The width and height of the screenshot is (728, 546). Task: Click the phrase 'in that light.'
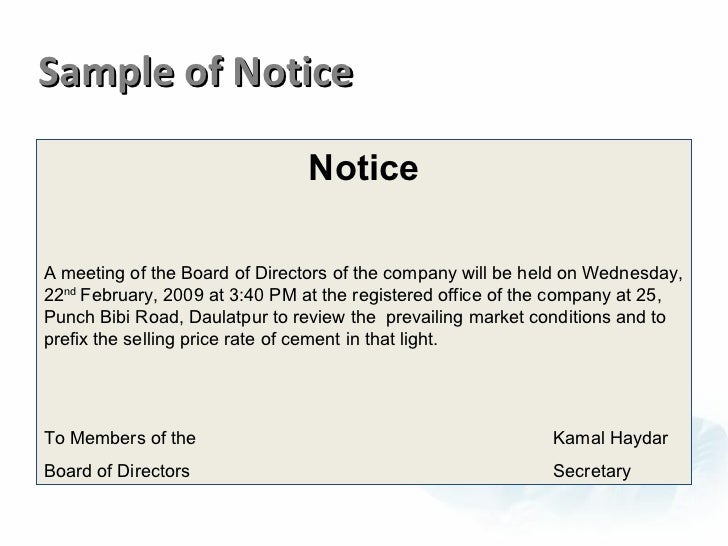pos(391,339)
